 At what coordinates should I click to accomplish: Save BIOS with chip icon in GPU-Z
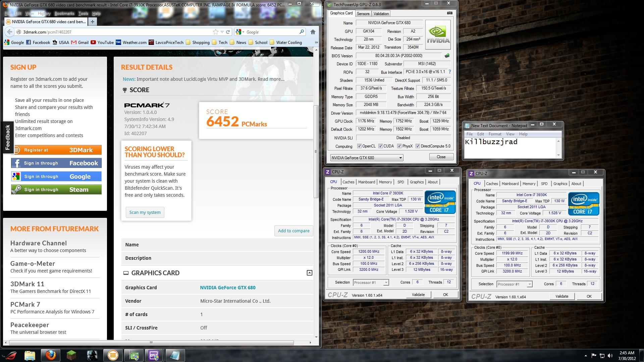click(x=447, y=56)
